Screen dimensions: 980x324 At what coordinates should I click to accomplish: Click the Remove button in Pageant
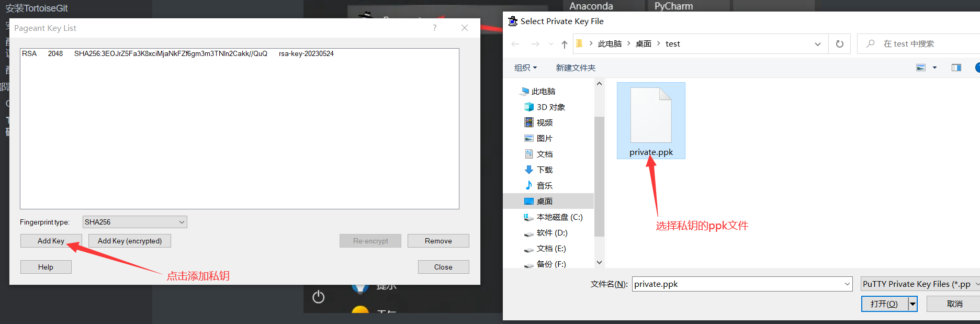coord(438,241)
